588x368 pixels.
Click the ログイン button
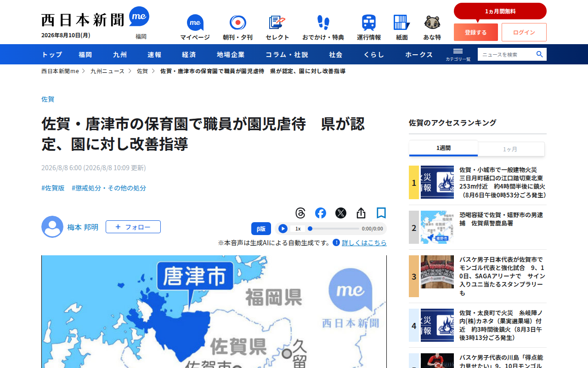tap(524, 32)
